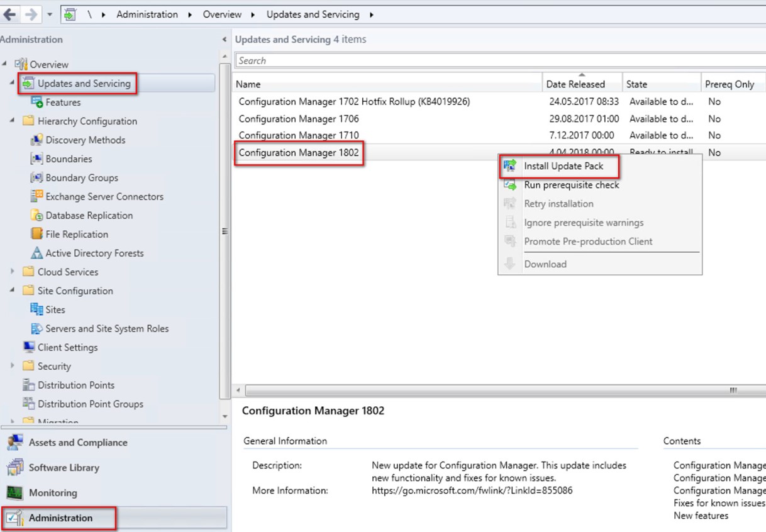Click the Overview node icon
766x532 pixels.
coord(21,64)
